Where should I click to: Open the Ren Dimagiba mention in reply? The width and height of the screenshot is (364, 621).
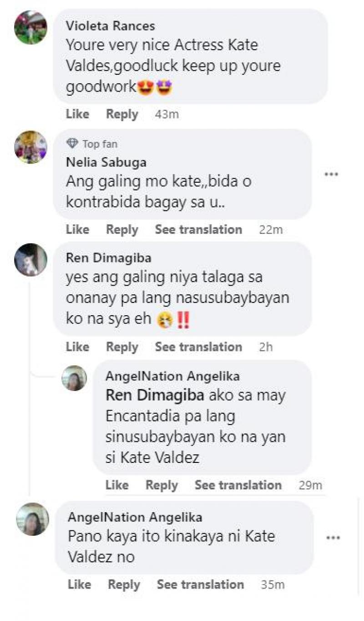[155, 395]
